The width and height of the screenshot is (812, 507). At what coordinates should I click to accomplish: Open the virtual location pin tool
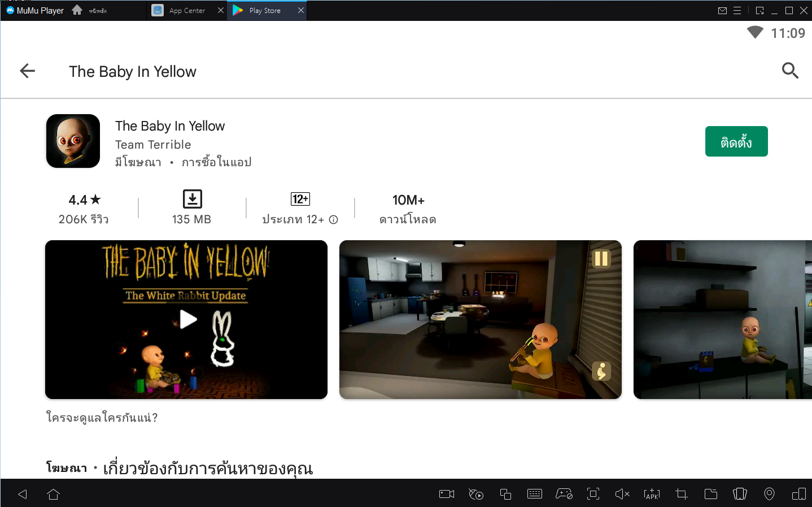(x=769, y=494)
